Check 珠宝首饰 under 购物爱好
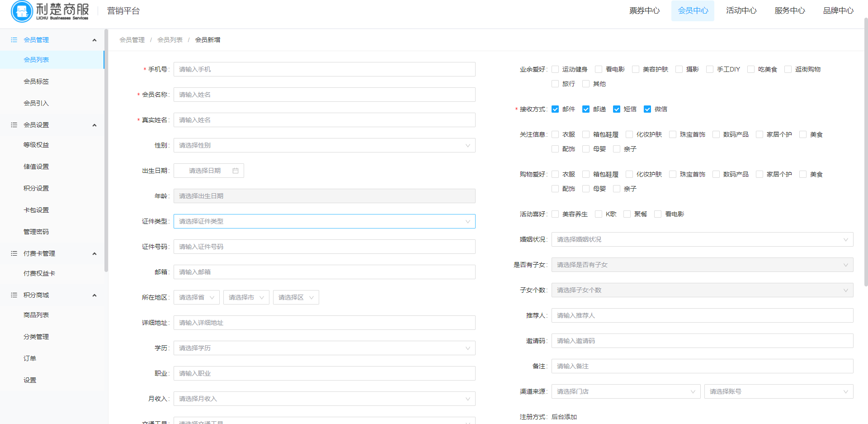The image size is (868, 424). (673, 174)
